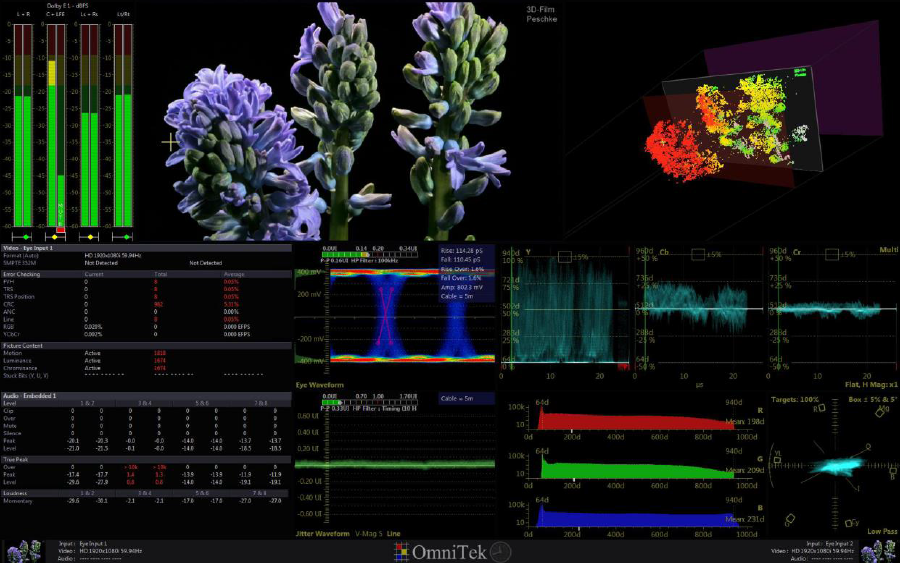Click the Audio - Embedded 1 header
The image size is (900, 563).
(147, 396)
